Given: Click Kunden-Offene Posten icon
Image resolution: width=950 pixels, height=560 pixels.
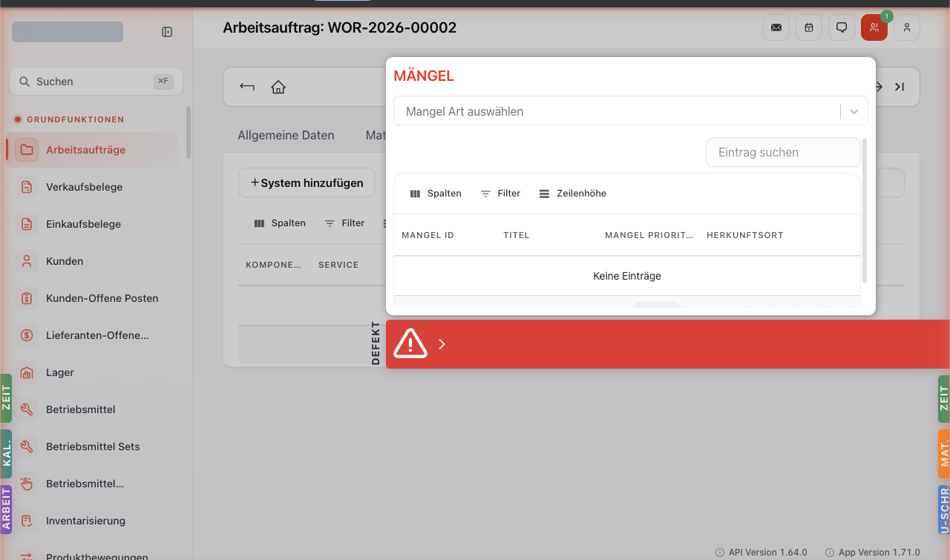Looking at the screenshot, I should pos(27,298).
